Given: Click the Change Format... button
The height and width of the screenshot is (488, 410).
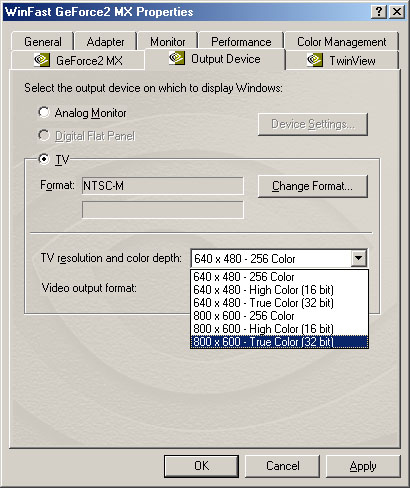Looking at the screenshot, I should tap(313, 186).
